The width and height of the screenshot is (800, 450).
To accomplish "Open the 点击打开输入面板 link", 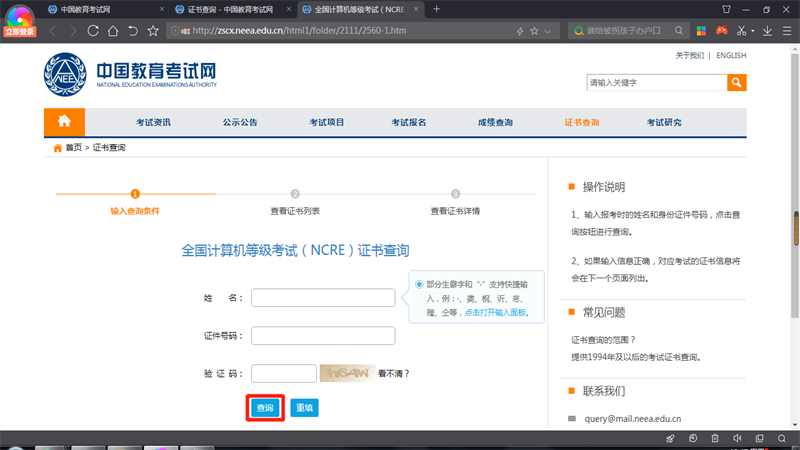I will click(496, 312).
